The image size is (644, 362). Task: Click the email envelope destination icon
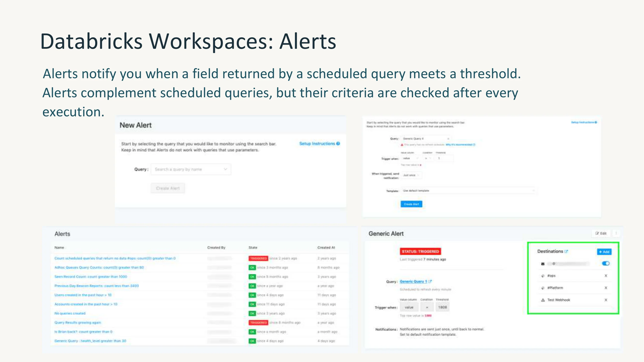(x=543, y=264)
